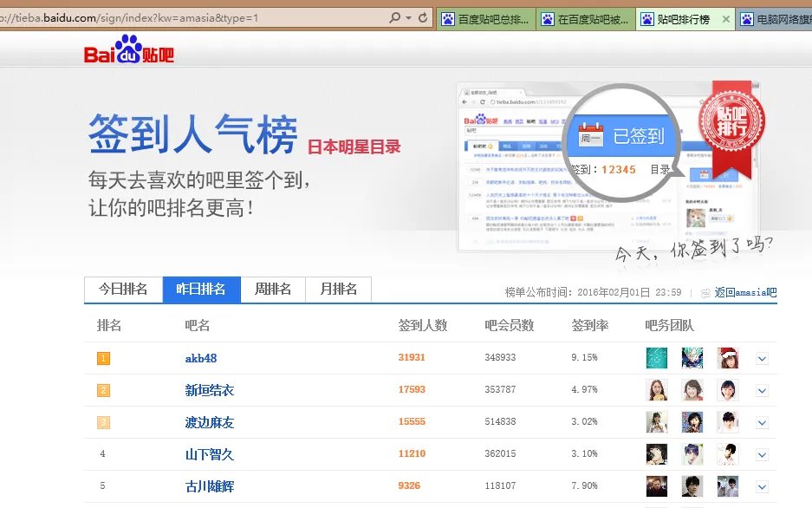The image size is (812, 508).
Task: Open the 渡边麻友 bar link
Action: (210, 422)
